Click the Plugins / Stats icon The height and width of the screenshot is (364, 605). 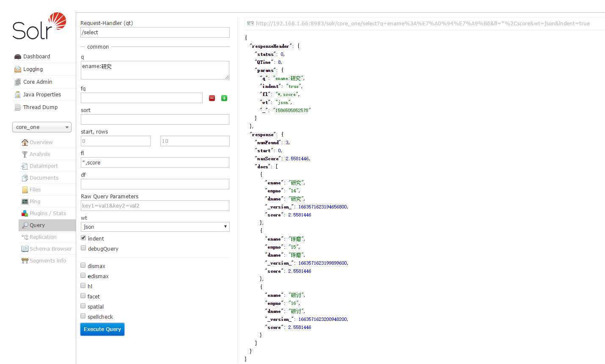(25, 213)
